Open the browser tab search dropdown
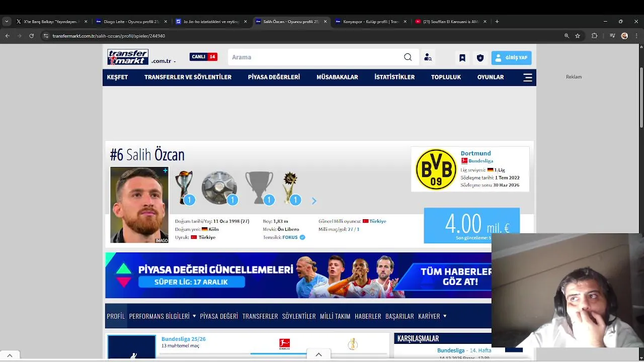The width and height of the screenshot is (644, 362). pos(7,22)
